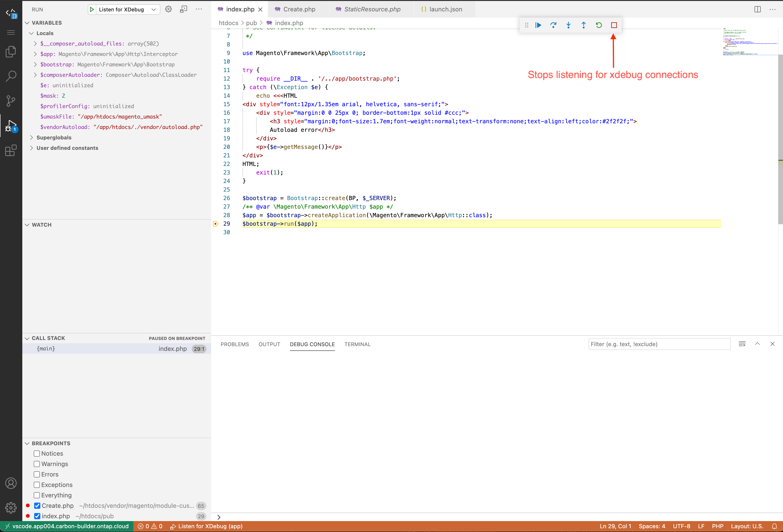Collapse the WATCH section
This screenshot has height=532, width=783.
point(27,225)
